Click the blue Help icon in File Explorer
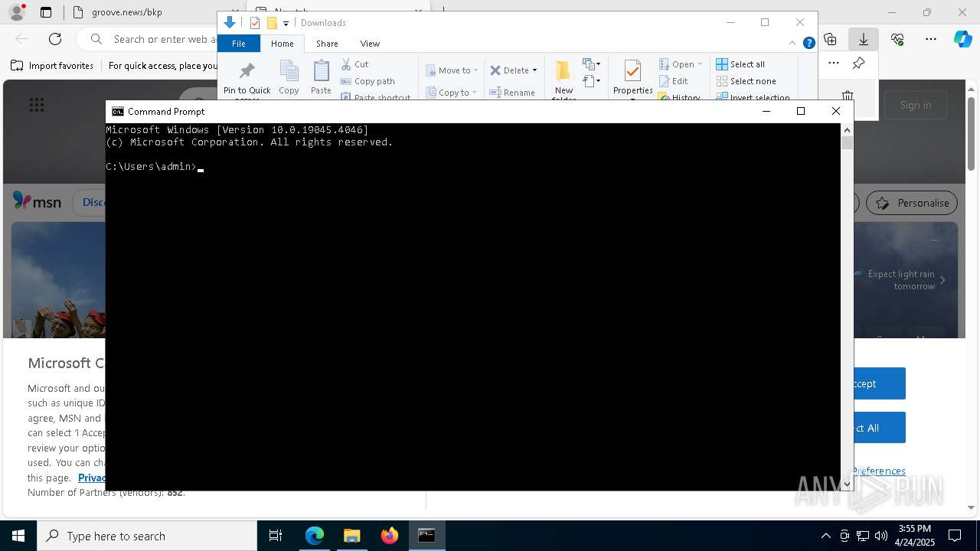Viewport: 980px width, 551px height. (x=808, y=43)
